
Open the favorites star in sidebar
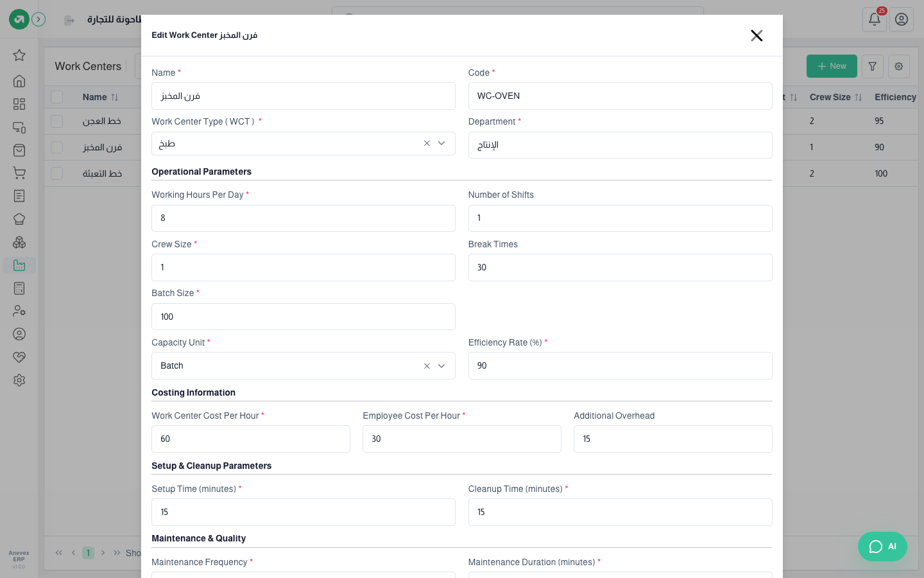pos(19,55)
